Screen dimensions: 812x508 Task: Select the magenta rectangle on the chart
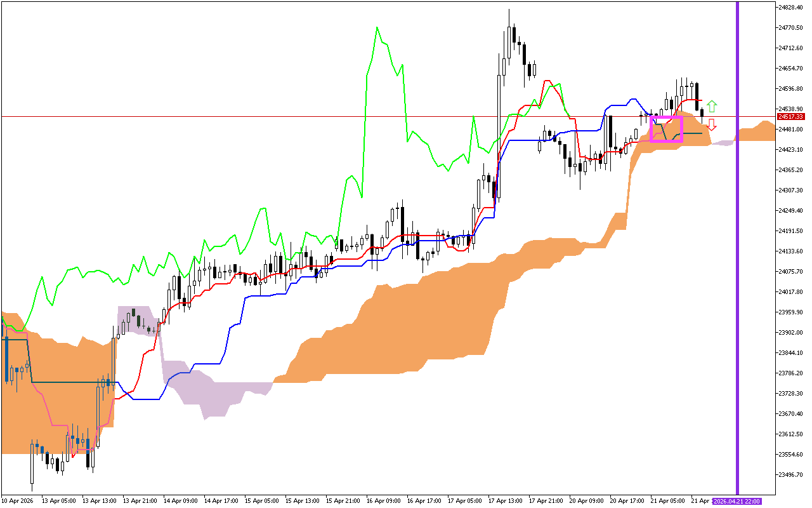coord(666,117)
